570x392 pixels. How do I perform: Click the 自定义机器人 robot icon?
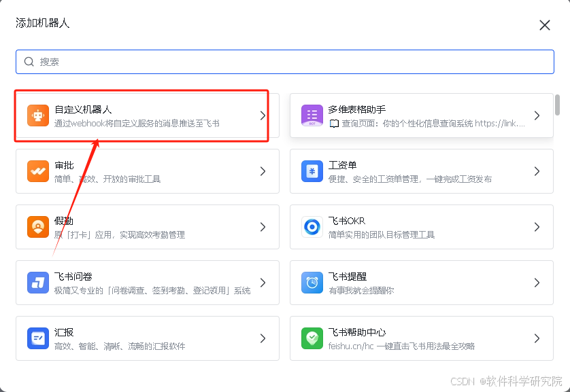click(38, 115)
